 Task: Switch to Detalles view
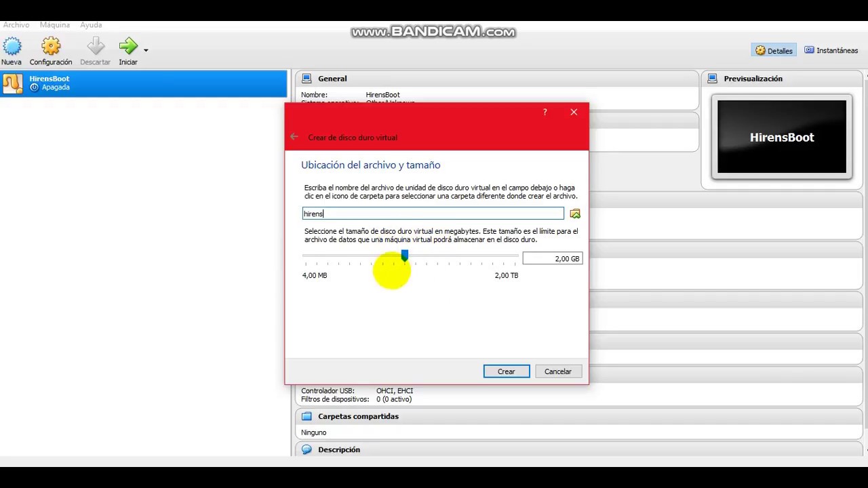(774, 50)
